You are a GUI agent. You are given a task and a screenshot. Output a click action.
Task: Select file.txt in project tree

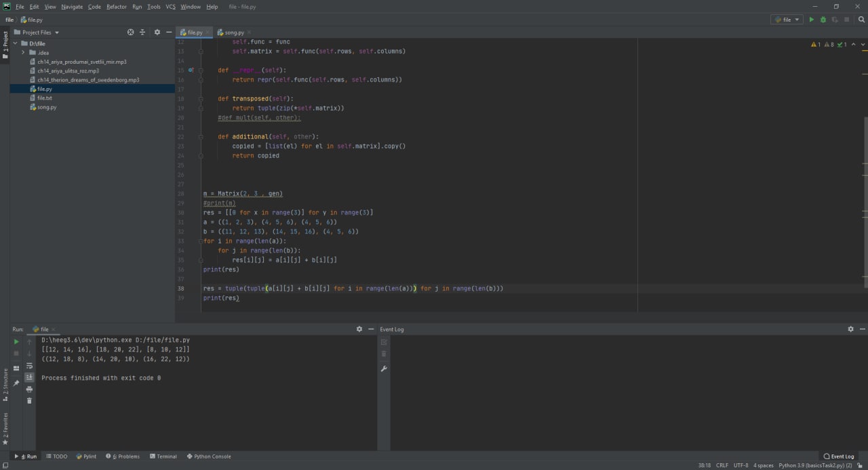coord(45,98)
